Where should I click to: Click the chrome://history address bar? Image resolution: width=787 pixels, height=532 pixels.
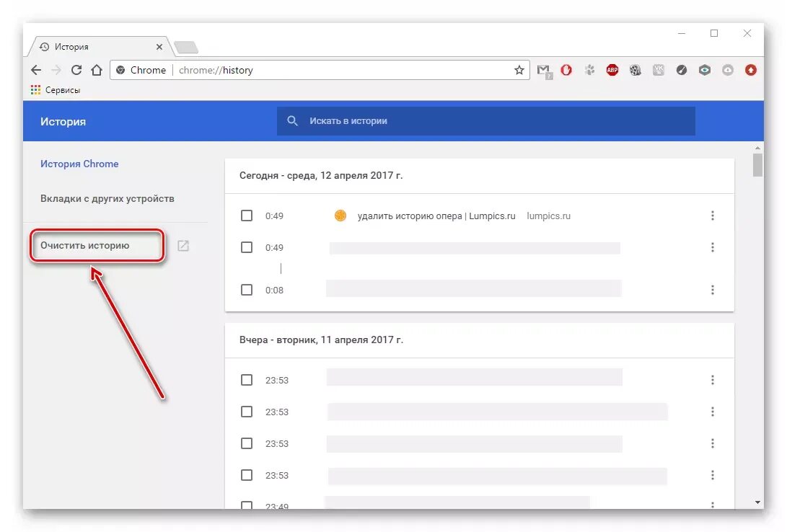320,70
